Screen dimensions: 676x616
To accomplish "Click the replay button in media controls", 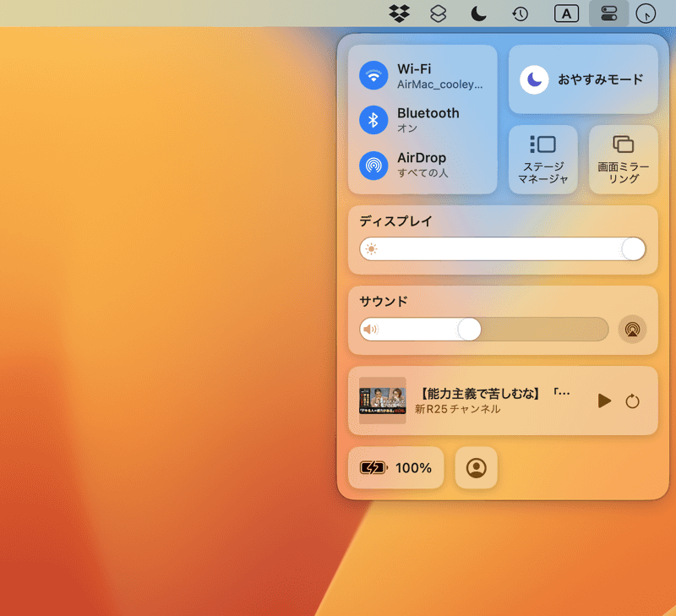I will (x=635, y=401).
